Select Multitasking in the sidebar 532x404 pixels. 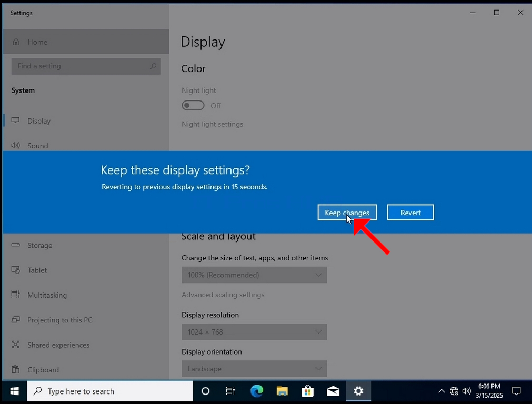86,295
